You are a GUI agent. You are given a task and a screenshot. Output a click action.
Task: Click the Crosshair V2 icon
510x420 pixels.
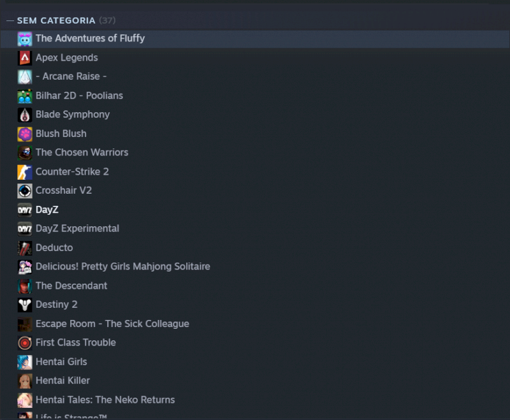pyautogui.click(x=25, y=191)
